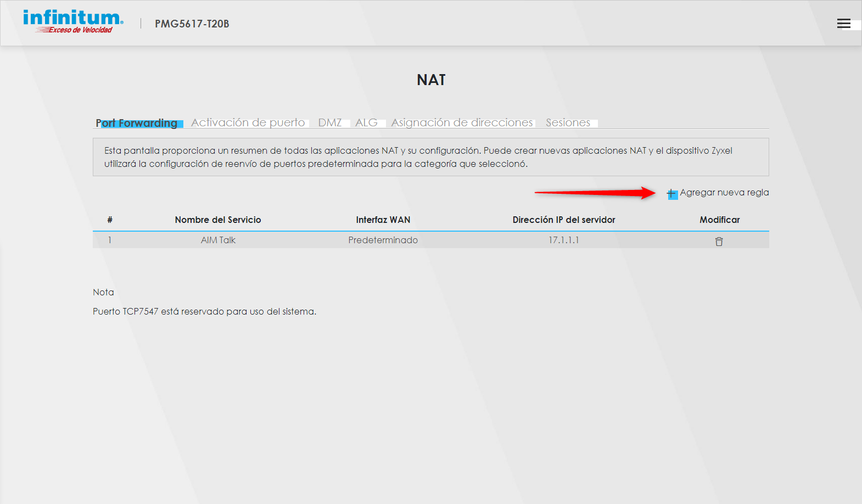The height and width of the screenshot is (504, 862).
Task: Click the NAT page title
Action: tap(431, 80)
